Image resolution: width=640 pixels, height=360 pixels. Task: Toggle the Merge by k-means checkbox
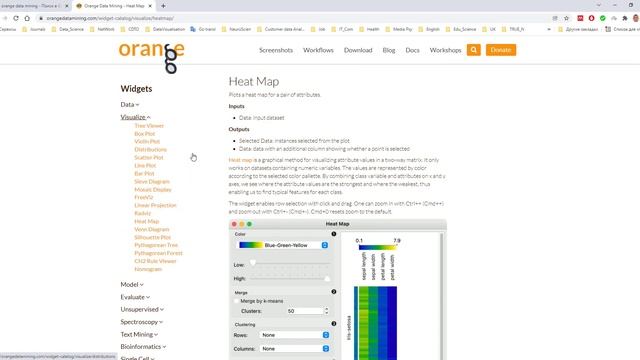(x=236, y=301)
